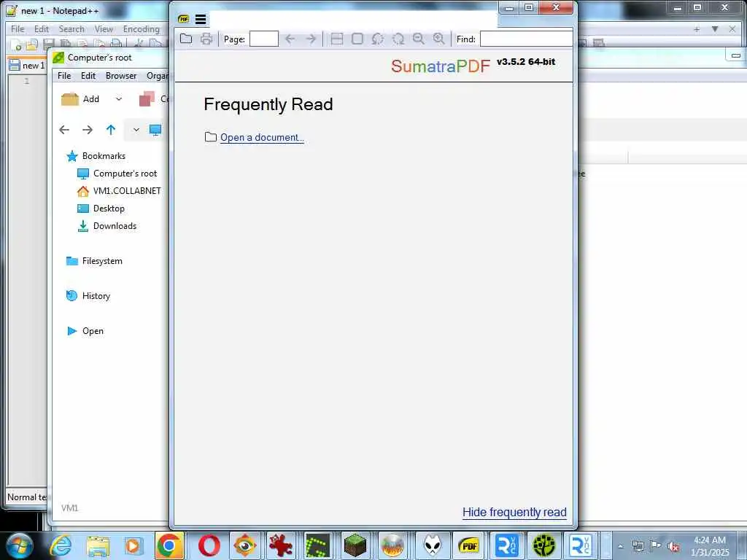Open Internet Explorer from the taskbar
This screenshot has height=560, width=747.
click(x=61, y=545)
